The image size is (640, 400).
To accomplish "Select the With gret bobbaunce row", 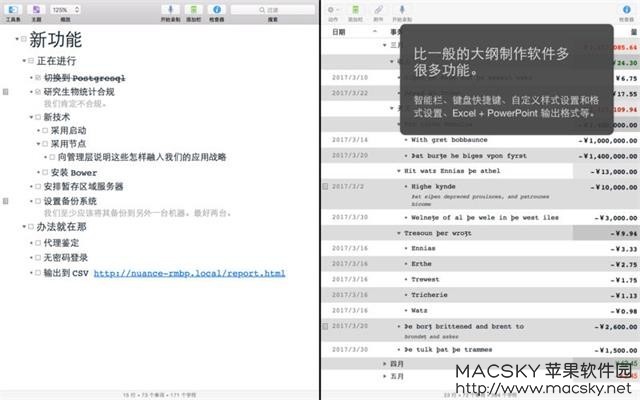I will (480, 140).
